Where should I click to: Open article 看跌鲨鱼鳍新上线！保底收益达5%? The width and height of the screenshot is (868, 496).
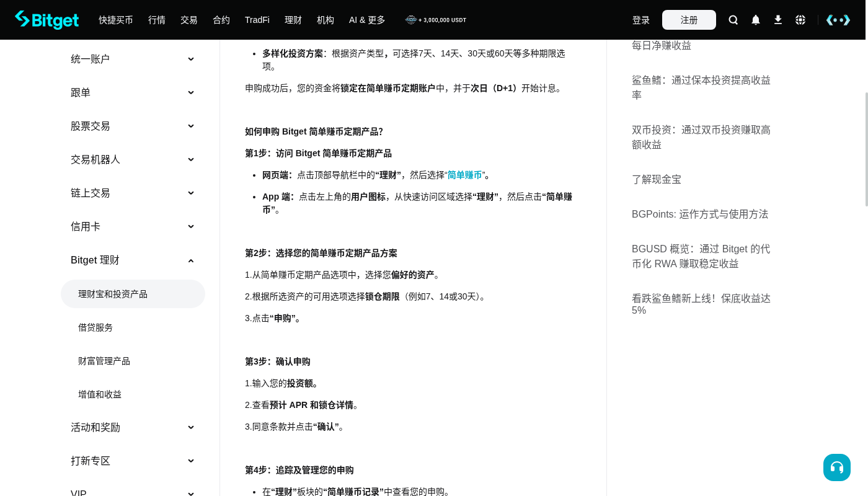click(701, 304)
